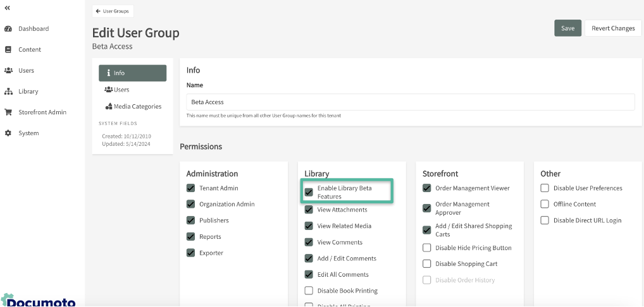644x307 pixels.
Task: Switch to the Users tab in panel
Action: coord(117,90)
